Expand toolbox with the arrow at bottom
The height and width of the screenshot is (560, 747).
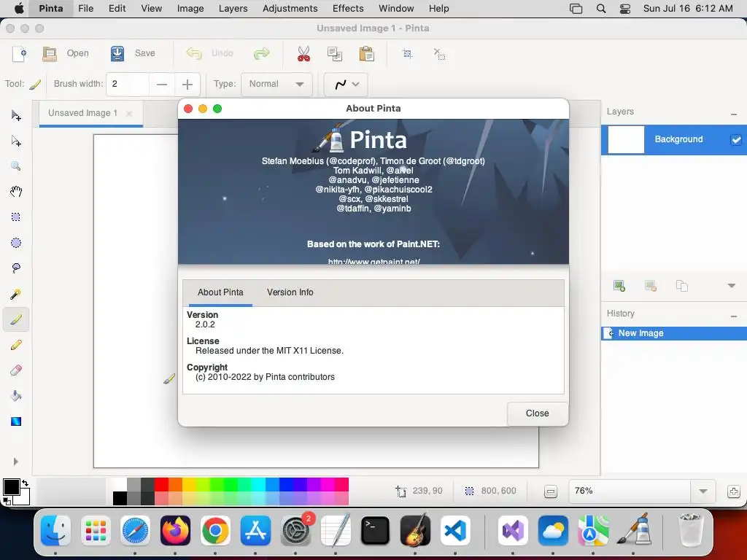point(16,462)
